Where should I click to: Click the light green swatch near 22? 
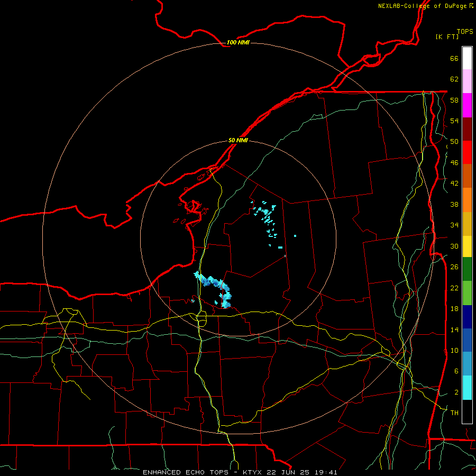tap(467, 293)
